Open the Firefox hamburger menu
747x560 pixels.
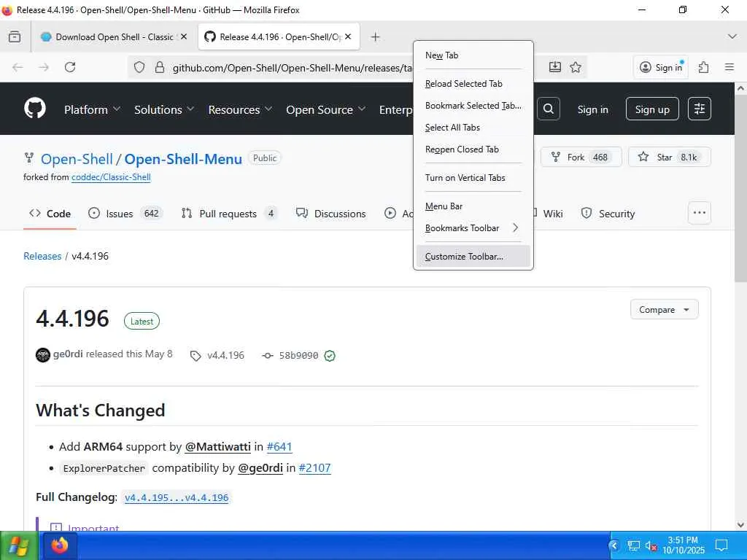(x=729, y=67)
